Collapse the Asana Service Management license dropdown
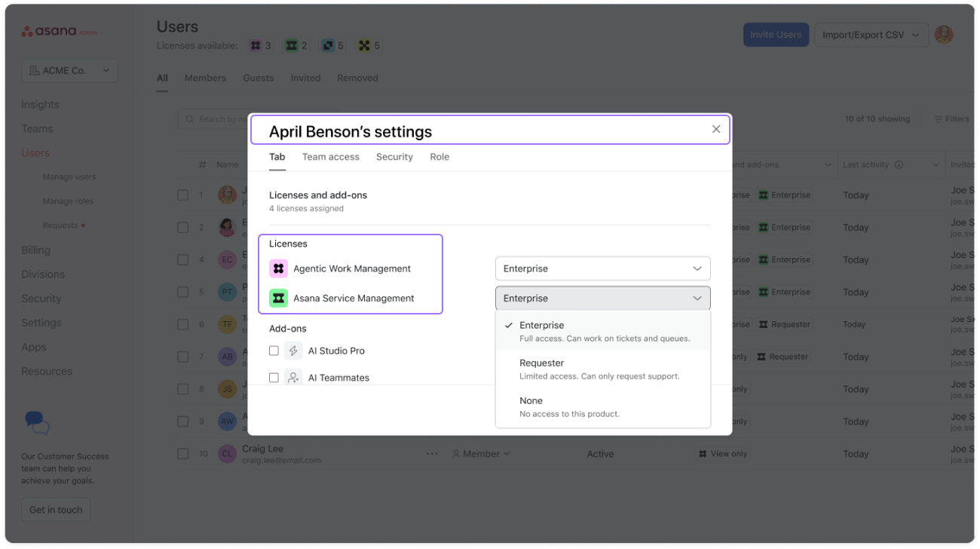Image resolution: width=980 pixels, height=549 pixels. point(602,298)
